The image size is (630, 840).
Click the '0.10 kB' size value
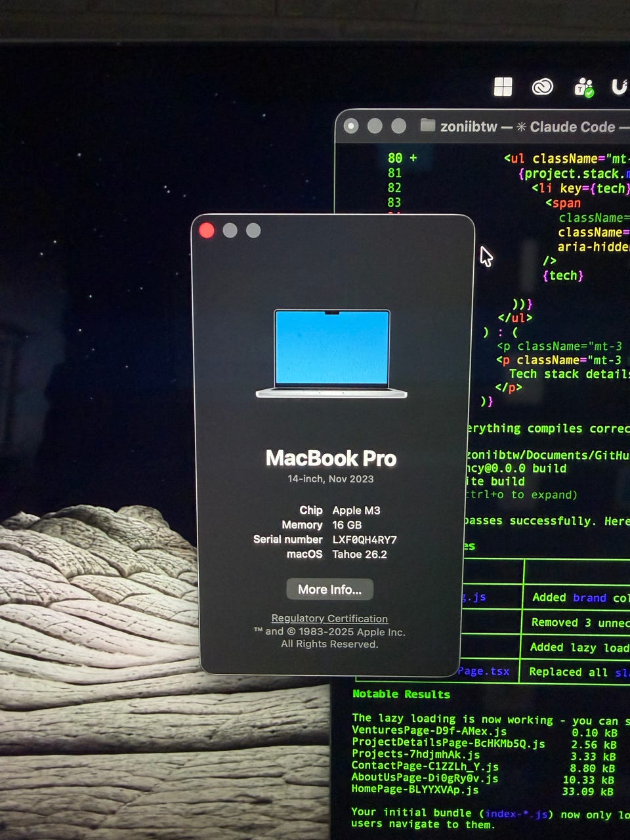coord(594,733)
